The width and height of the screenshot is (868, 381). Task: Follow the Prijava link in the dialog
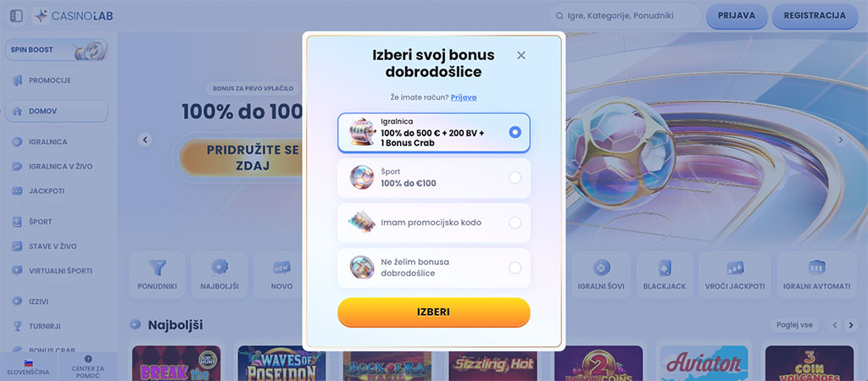coord(464,97)
